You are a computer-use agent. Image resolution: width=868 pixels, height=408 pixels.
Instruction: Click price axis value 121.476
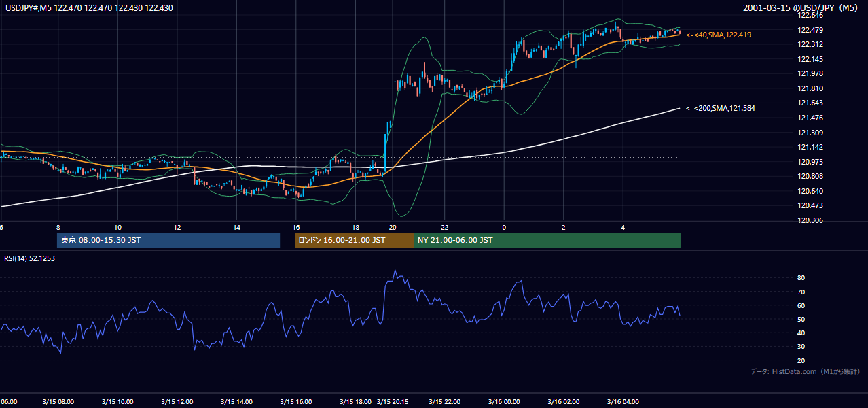tap(811, 118)
